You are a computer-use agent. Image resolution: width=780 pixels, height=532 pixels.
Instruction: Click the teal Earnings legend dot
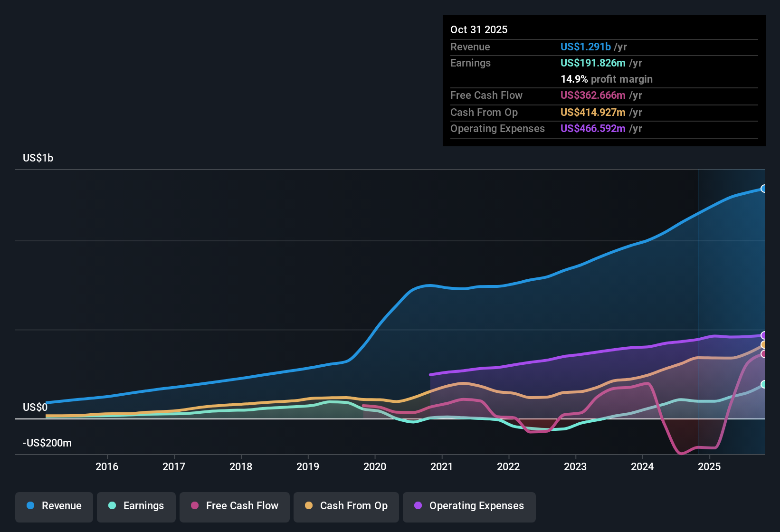point(111,506)
